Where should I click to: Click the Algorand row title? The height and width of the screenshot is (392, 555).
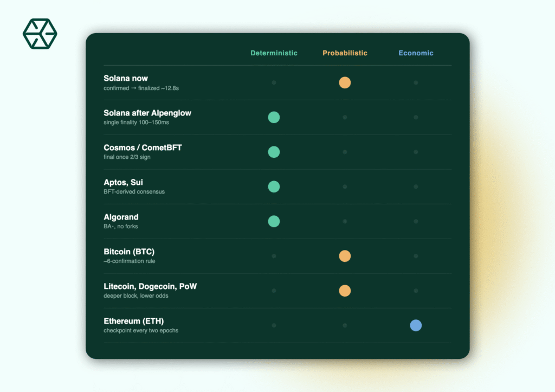[x=121, y=217]
